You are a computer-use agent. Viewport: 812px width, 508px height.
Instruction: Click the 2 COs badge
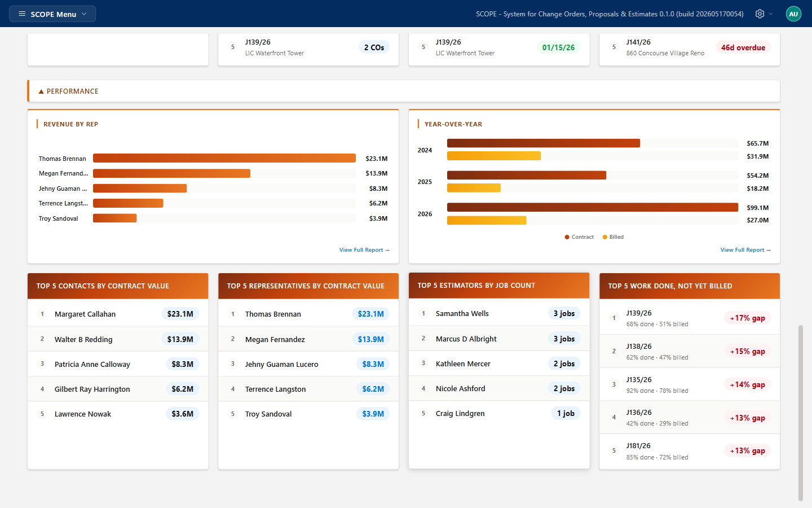[374, 47]
